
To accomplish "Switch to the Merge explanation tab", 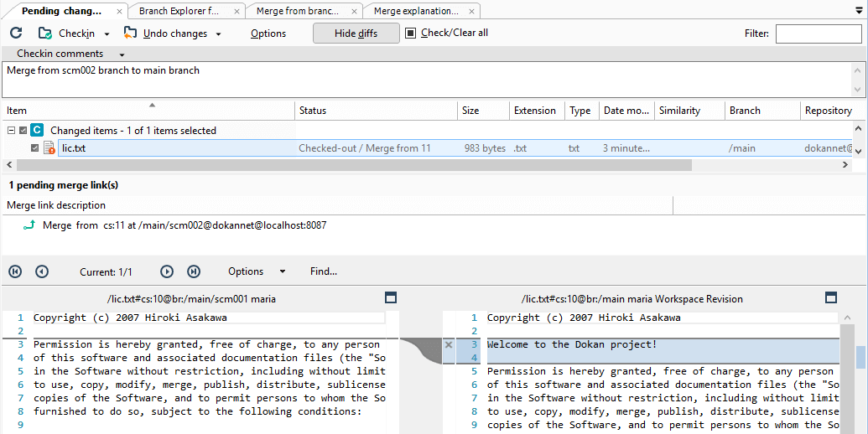I will pyautogui.click(x=416, y=11).
